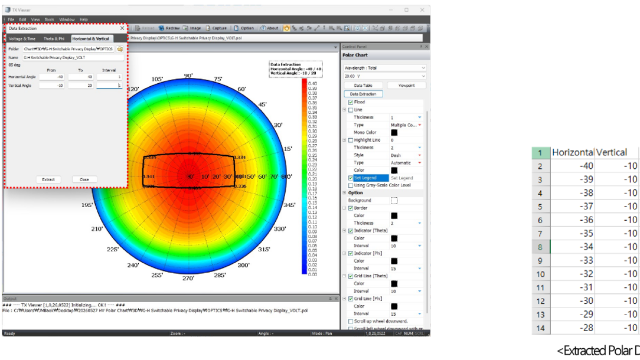The height and width of the screenshot is (360, 640).
Task: Enable the Line checkbox
Action: point(351,110)
